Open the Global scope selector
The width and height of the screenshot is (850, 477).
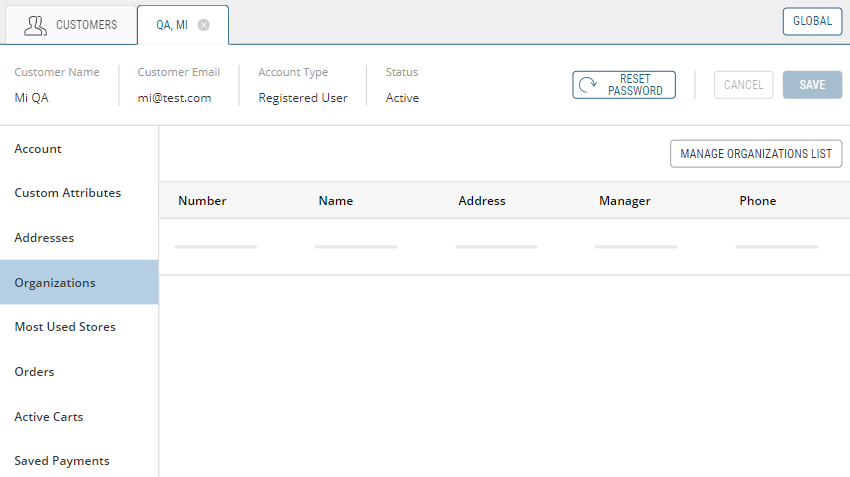click(812, 21)
